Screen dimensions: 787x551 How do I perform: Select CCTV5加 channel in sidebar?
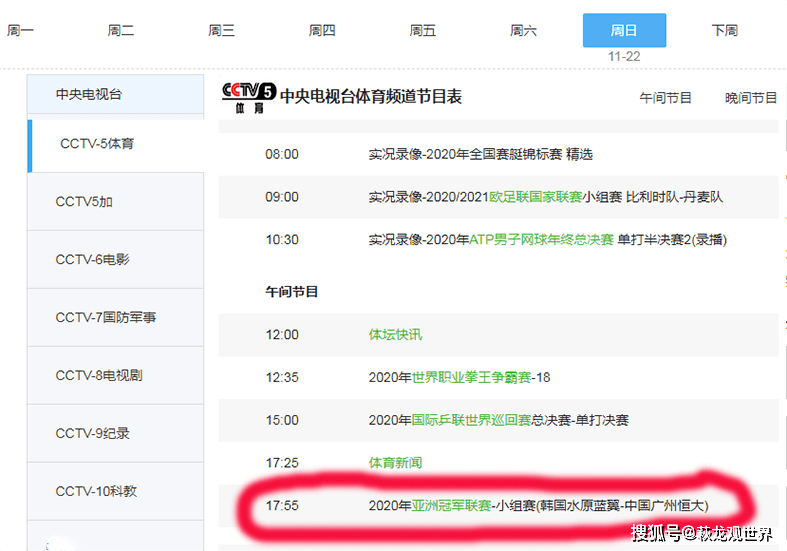(x=115, y=202)
